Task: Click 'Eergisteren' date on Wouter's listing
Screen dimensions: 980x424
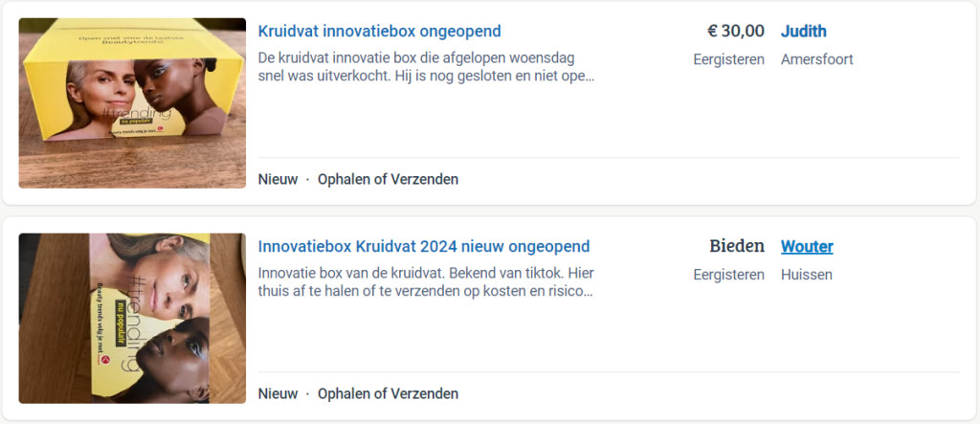Action: point(728,275)
